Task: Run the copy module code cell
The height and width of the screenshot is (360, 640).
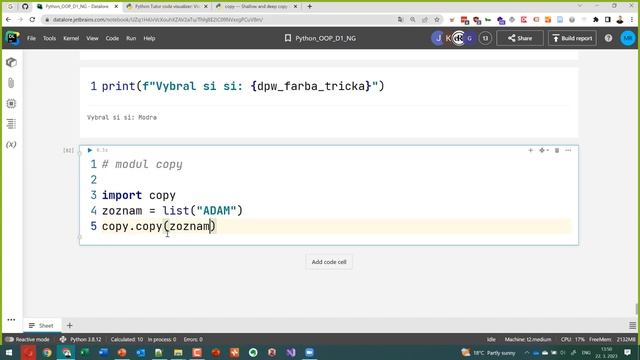Action: (90, 150)
